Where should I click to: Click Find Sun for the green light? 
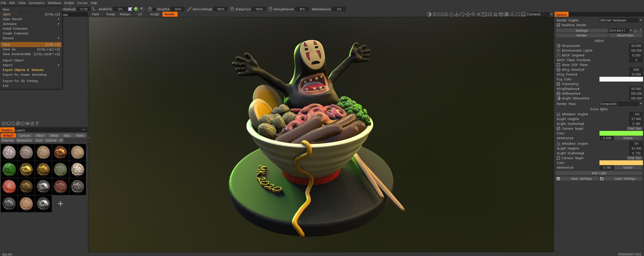point(634,129)
